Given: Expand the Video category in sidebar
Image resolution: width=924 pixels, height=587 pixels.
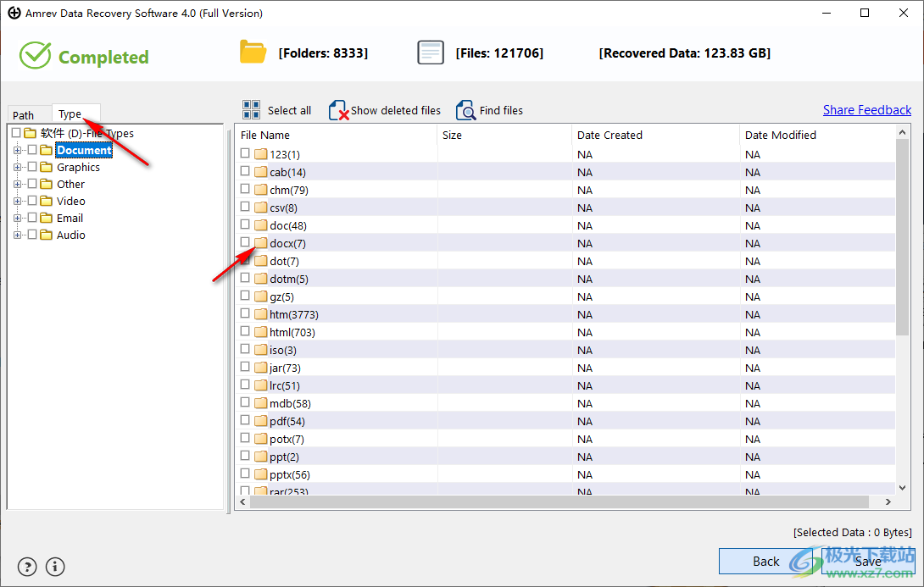Looking at the screenshot, I should click(x=18, y=201).
